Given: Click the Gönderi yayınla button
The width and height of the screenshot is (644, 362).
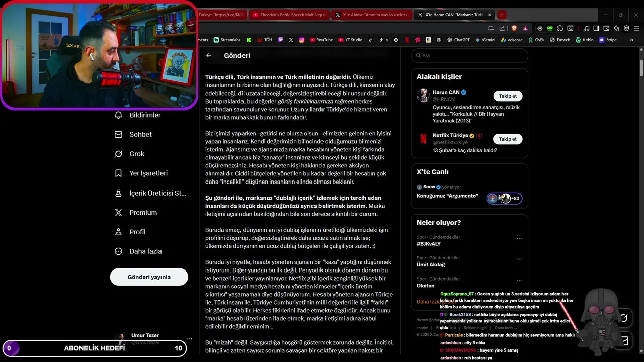Looking at the screenshot, I should (149, 277).
